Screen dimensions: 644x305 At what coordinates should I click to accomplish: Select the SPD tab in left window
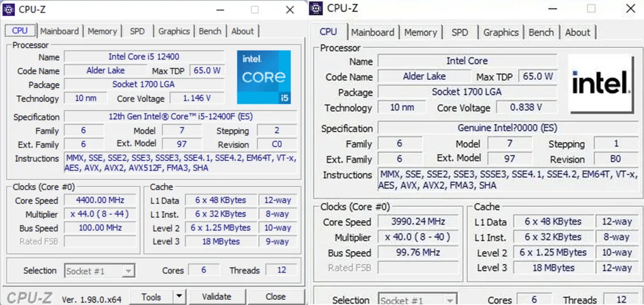click(137, 31)
